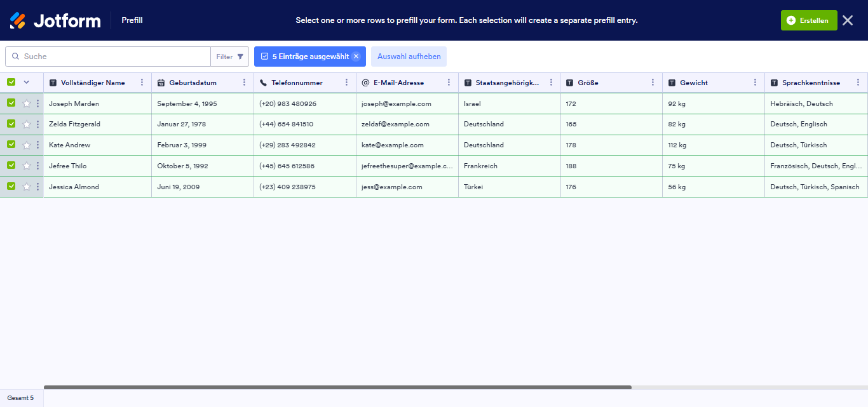Click the zeldaf@example.com cell
Viewport: 868px width, 407px height.
[407, 124]
